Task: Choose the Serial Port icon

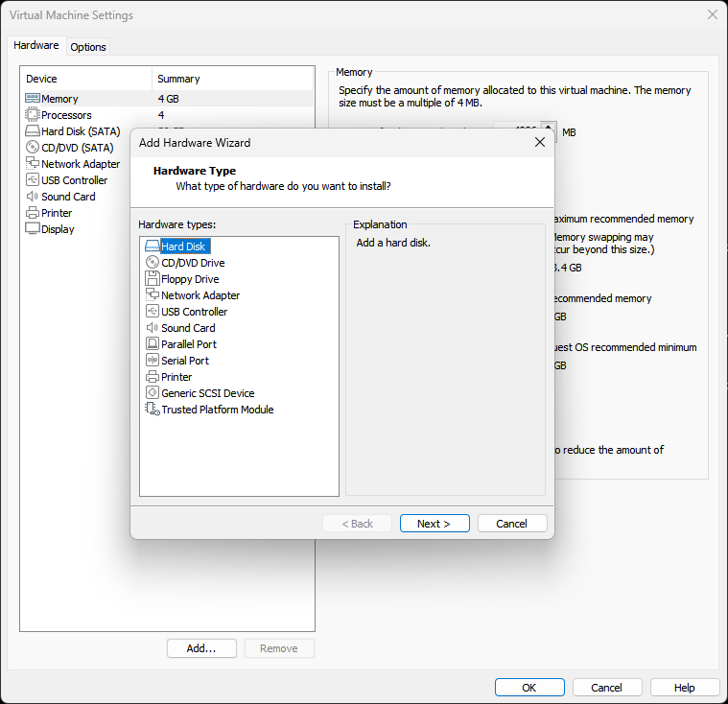Action: (152, 361)
